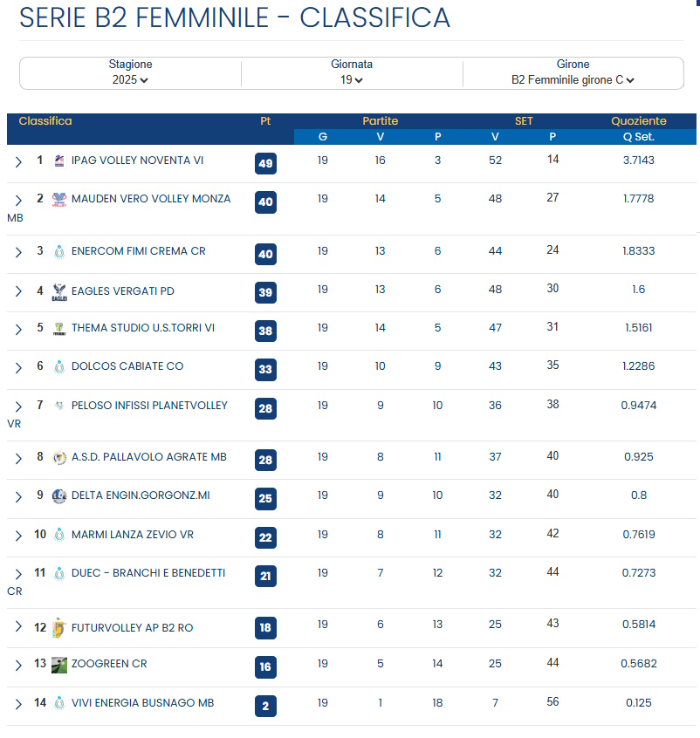The image size is (700, 738).
Task: Open the Peloso Infissi Planetvolley team
Action: [149, 405]
